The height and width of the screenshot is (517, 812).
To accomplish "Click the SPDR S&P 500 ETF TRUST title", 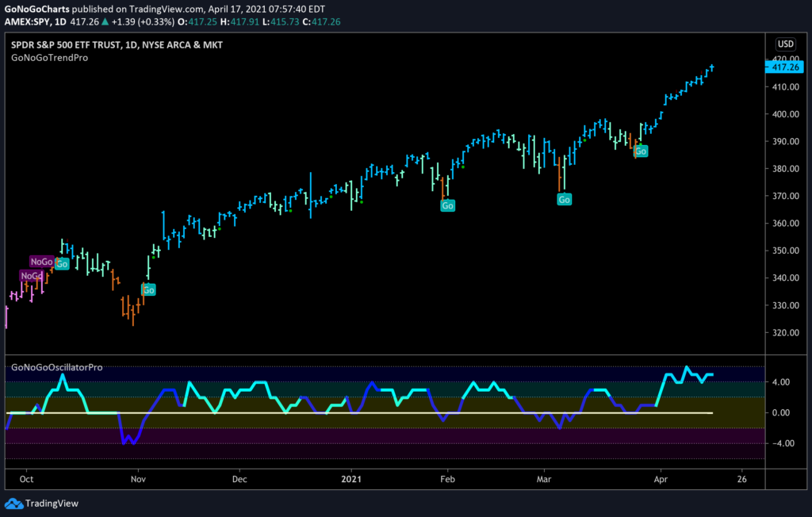I will [65, 45].
